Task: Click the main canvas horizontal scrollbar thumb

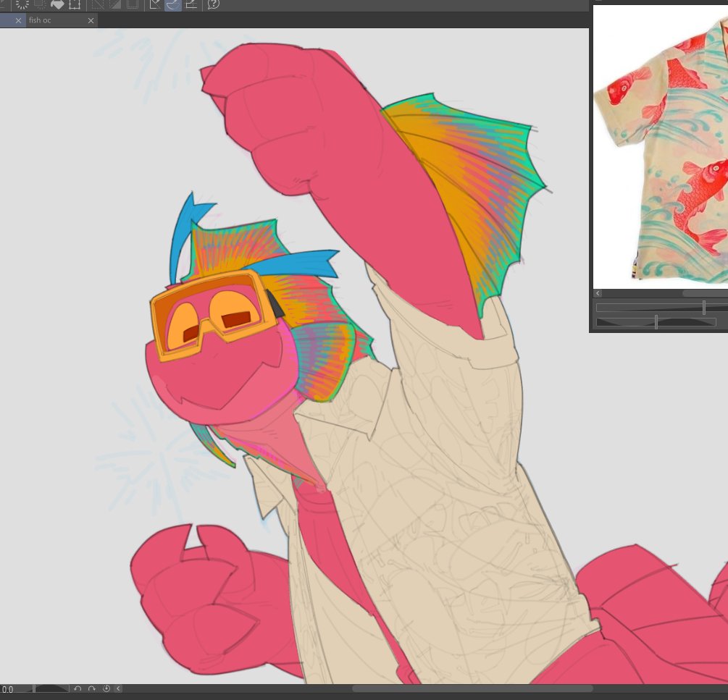Action: point(472,688)
